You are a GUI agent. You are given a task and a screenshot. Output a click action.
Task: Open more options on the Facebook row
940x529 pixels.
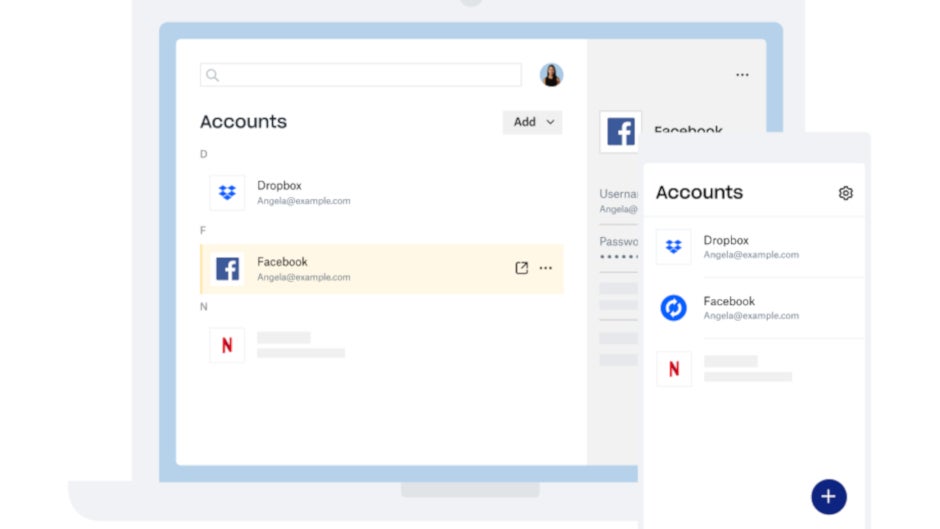coord(546,268)
